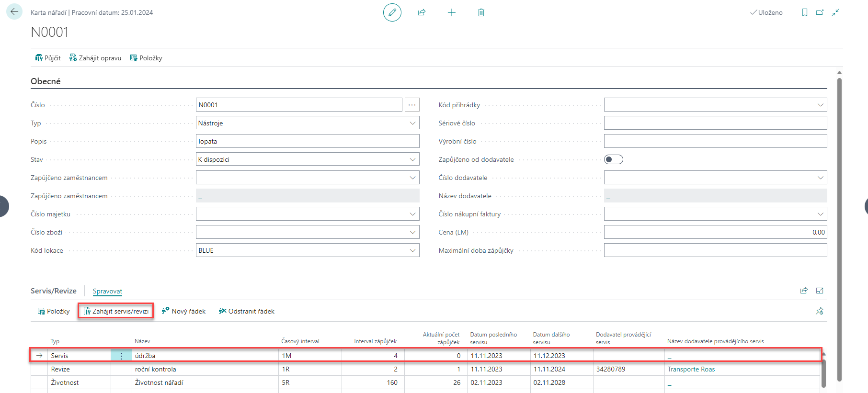The image size is (868, 393).
Task: Click the share icon in top toolbar
Action: coord(422,12)
